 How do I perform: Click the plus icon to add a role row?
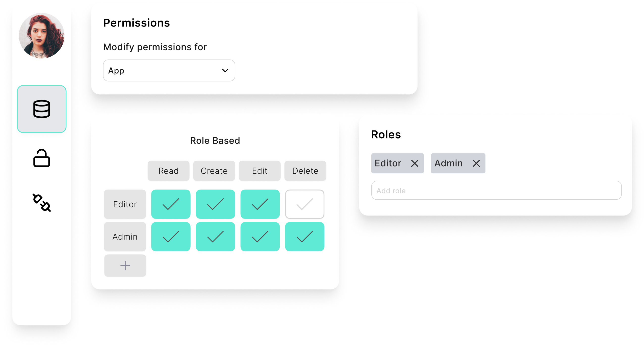click(x=125, y=265)
